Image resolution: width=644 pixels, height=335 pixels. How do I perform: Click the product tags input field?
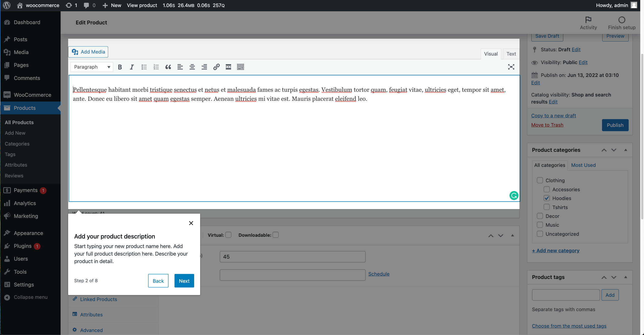[x=566, y=295]
